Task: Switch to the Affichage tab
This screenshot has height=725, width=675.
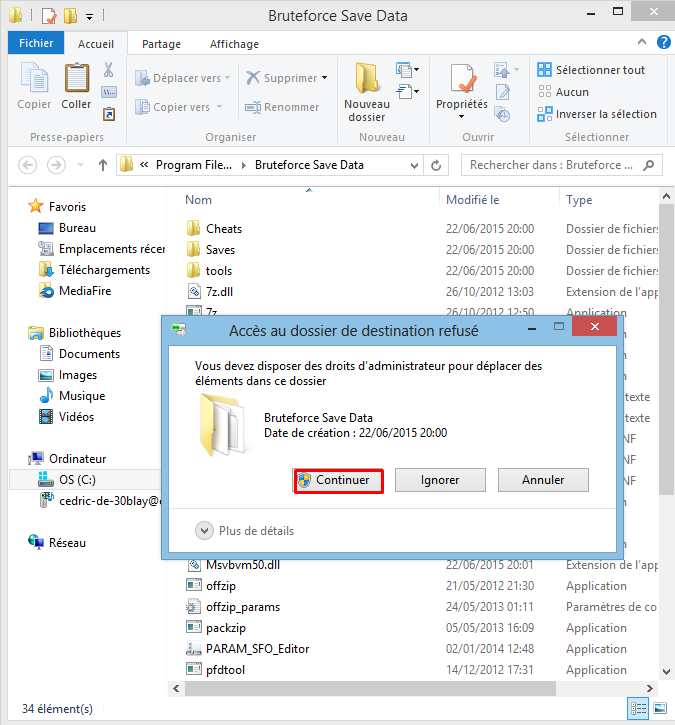Action: tap(234, 44)
